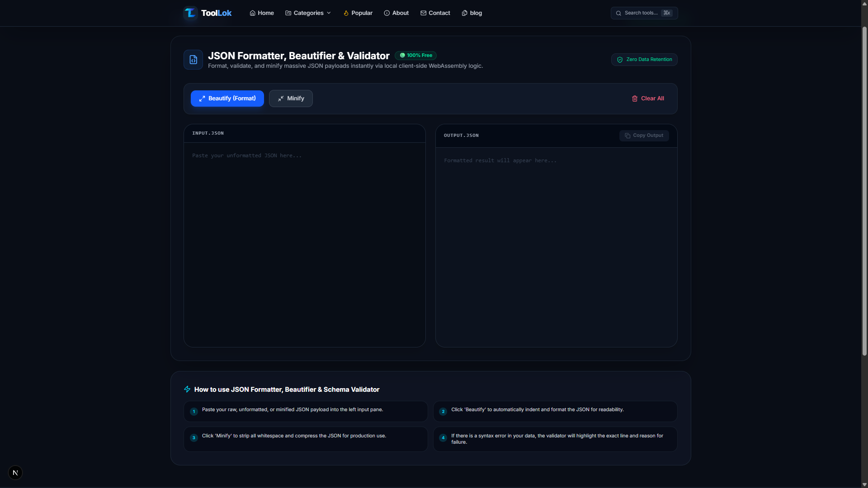Expand the Categories dropdown menu
Image resolution: width=868 pixels, height=488 pixels.
pyautogui.click(x=308, y=13)
